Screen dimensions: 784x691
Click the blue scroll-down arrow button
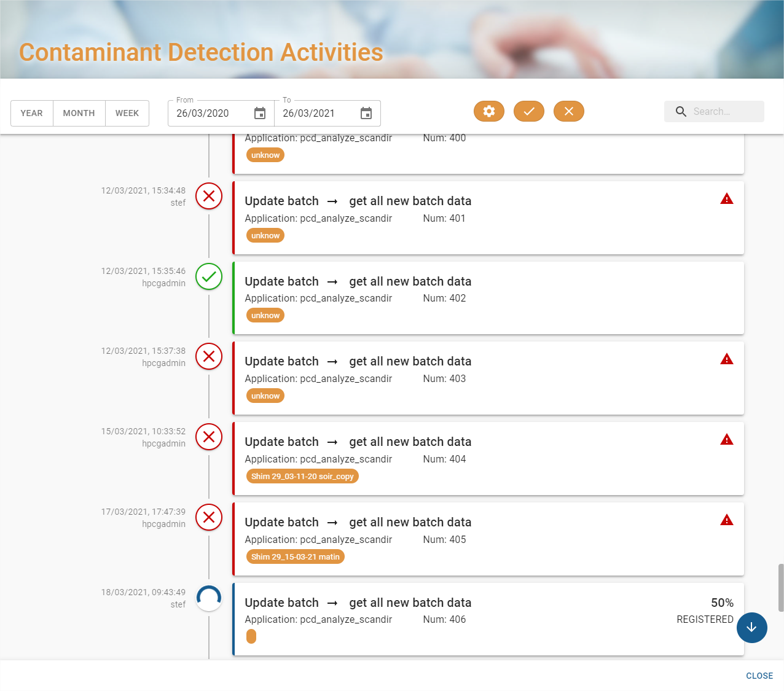[x=751, y=627]
